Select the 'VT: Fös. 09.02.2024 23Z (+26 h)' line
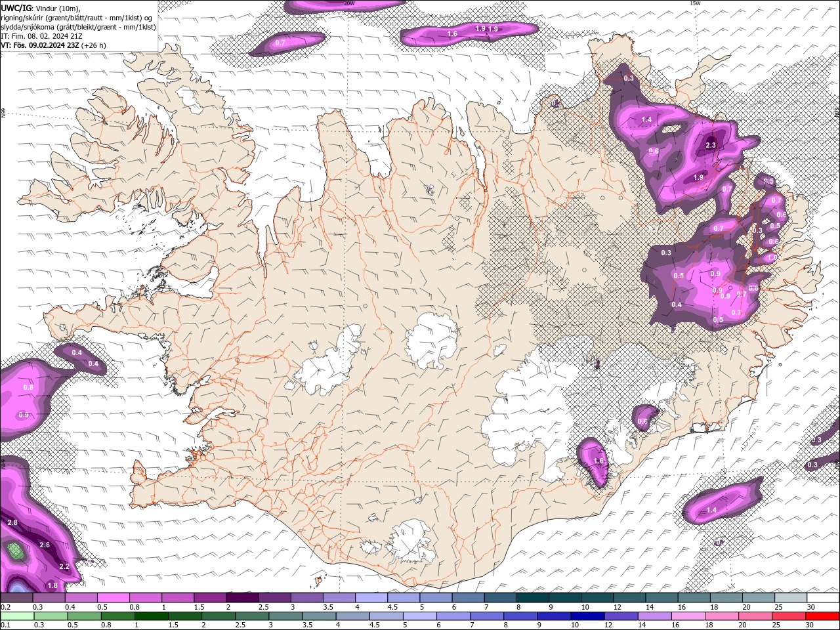 click(x=54, y=45)
